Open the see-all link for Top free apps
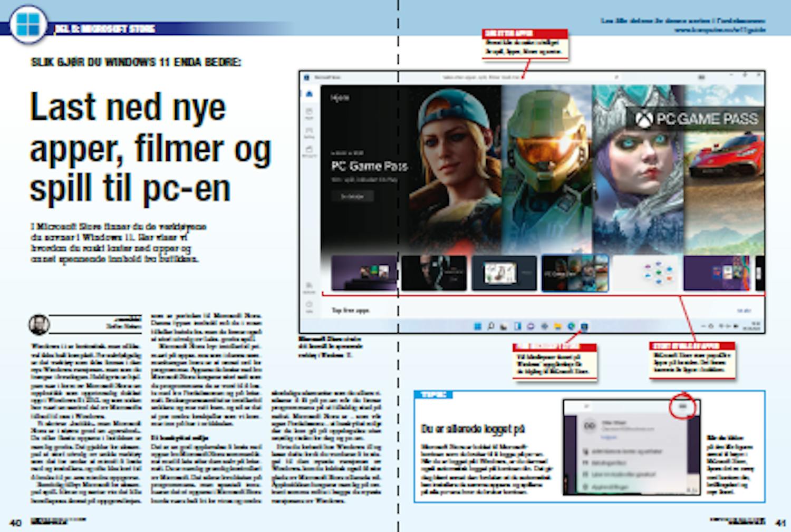The image size is (791, 532). (x=744, y=311)
